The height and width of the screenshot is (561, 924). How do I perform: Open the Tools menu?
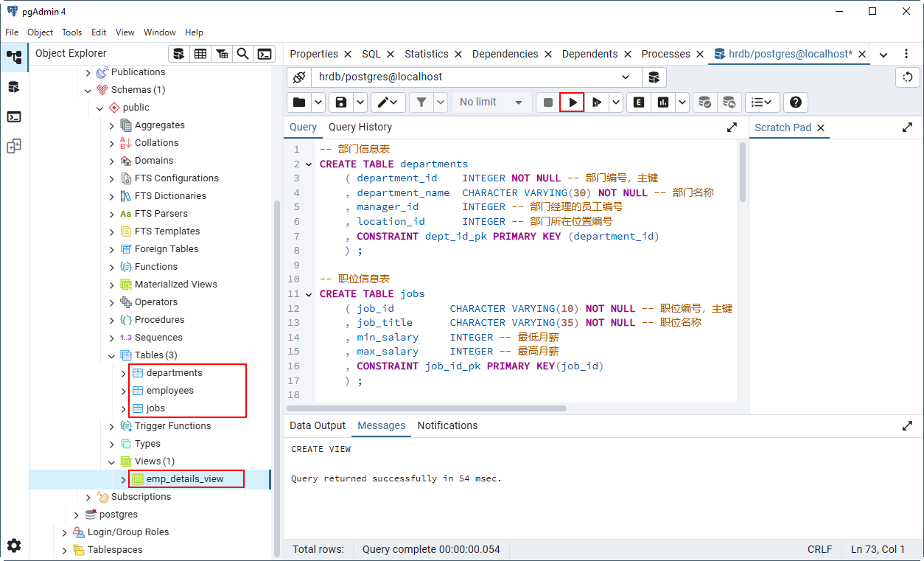pyautogui.click(x=71, y=32)
